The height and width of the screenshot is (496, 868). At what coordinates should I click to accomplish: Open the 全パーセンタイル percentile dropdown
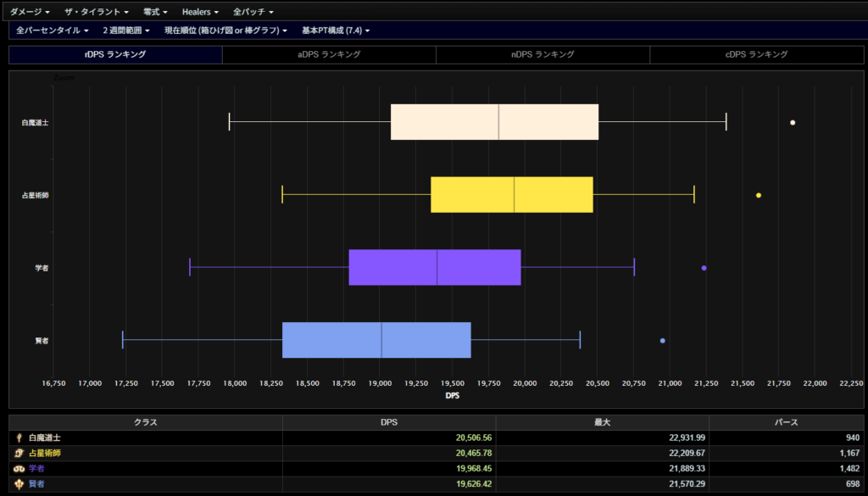point(52,31)
